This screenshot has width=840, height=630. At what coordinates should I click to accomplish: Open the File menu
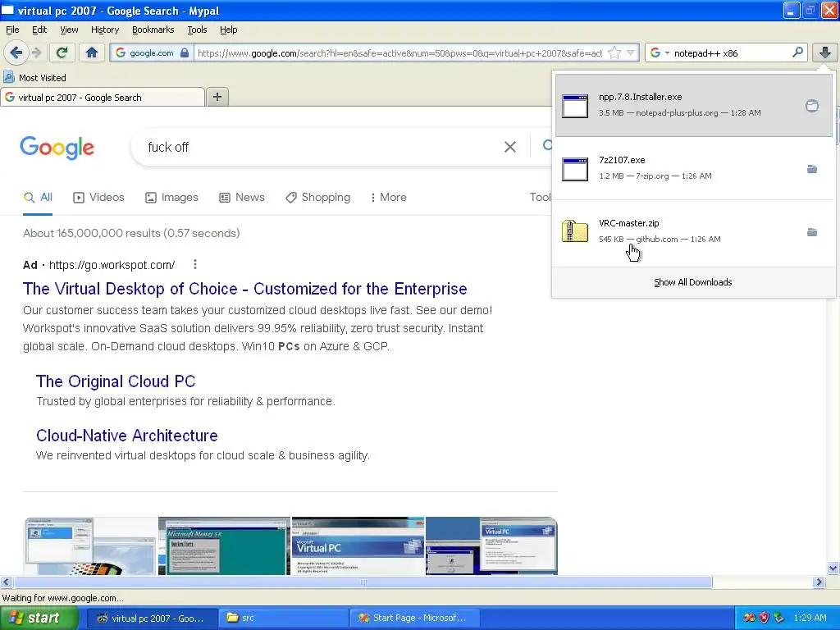click(12, 30)
